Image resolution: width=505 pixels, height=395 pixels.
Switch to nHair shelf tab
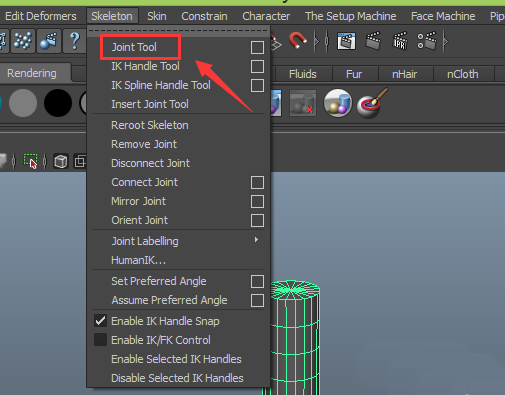tap(404, 74)
